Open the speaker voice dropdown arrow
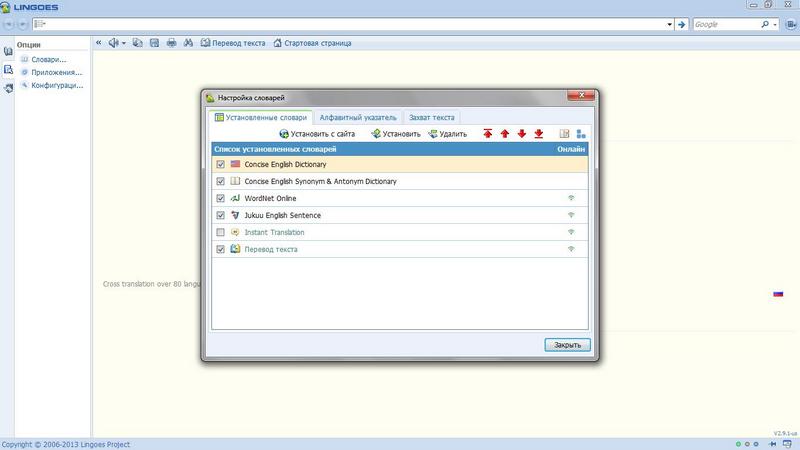 click(x=123, y=43)
